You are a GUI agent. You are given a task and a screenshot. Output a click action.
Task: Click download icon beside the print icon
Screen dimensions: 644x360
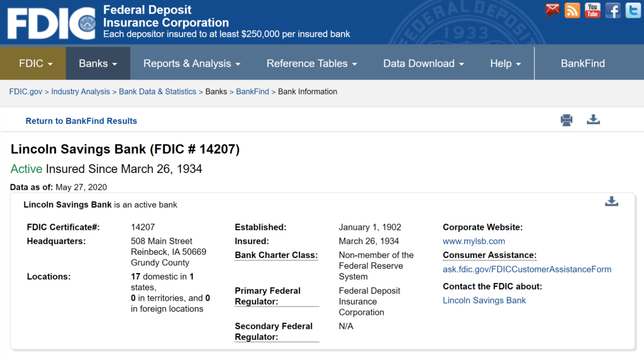click(x=593, y=120)
